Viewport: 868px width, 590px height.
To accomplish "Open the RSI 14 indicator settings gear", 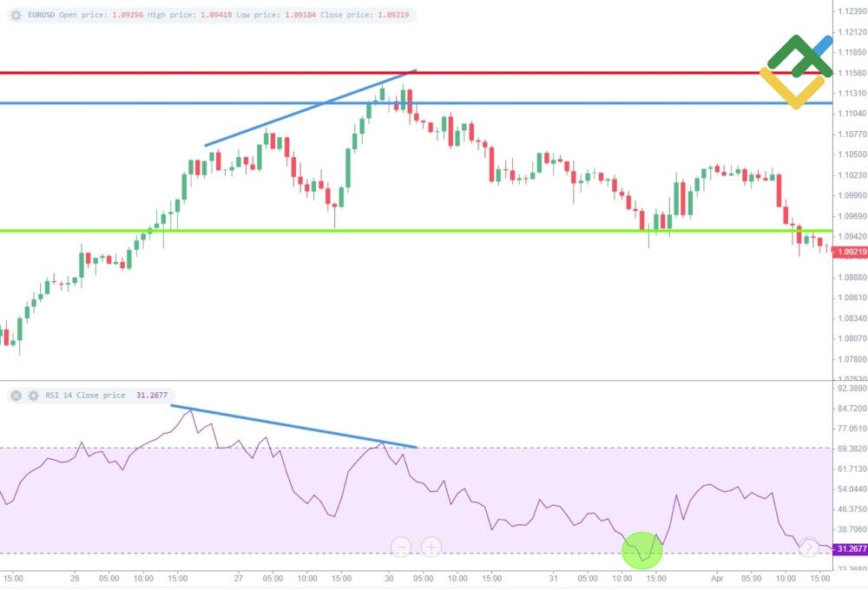I will click(34, 396).
